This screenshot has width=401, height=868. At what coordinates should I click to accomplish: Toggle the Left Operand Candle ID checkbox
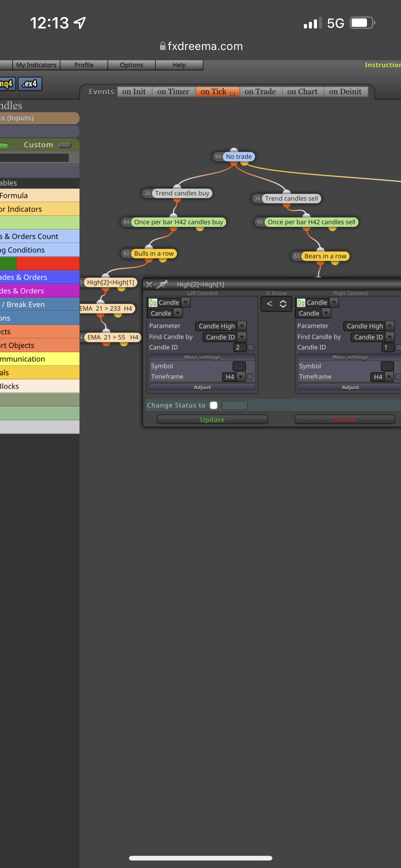[x=251, y=347]
